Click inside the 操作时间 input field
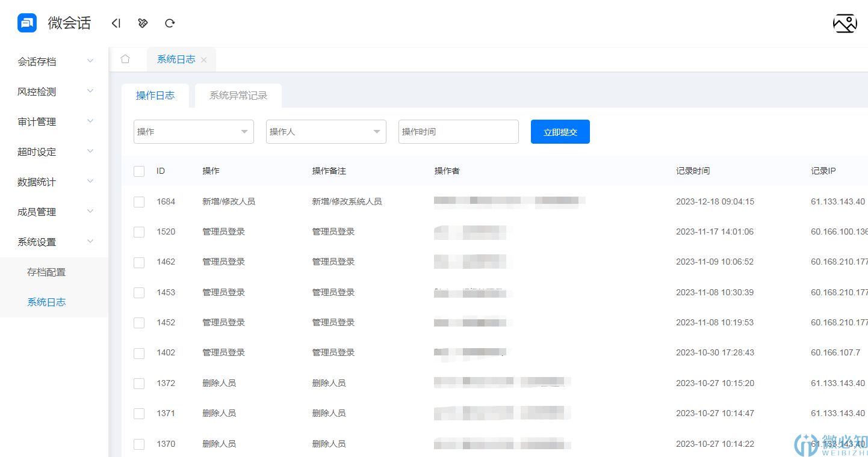 click(458, 131)
